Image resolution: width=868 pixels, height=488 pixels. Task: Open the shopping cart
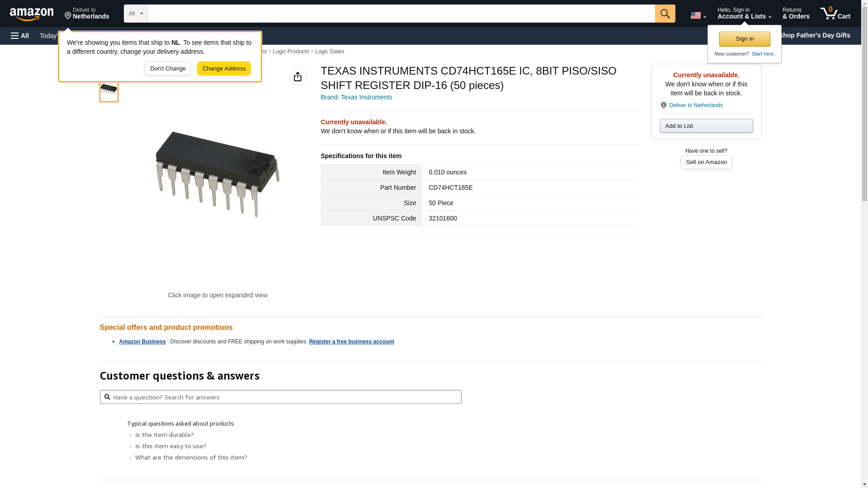click(835, 14)
